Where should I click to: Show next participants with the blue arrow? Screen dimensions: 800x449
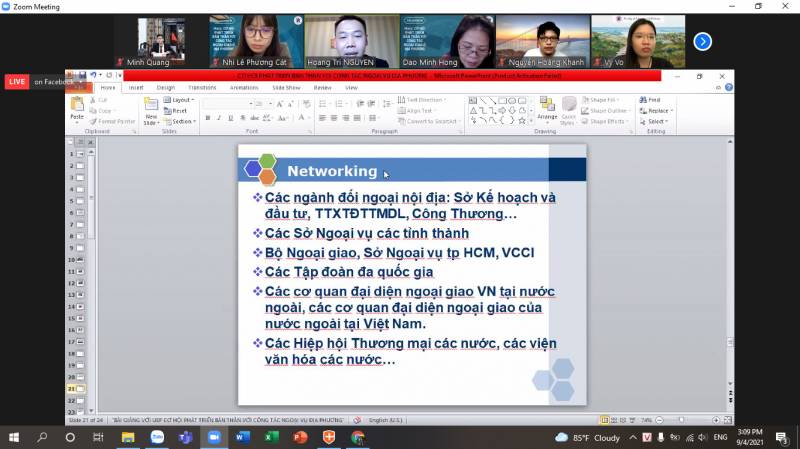click(703, 41)
